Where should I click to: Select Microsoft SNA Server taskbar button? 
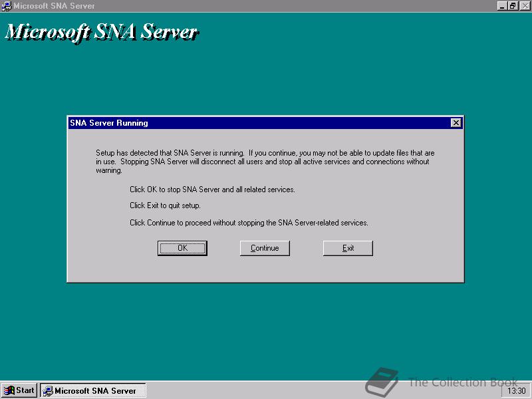point(93,390)
